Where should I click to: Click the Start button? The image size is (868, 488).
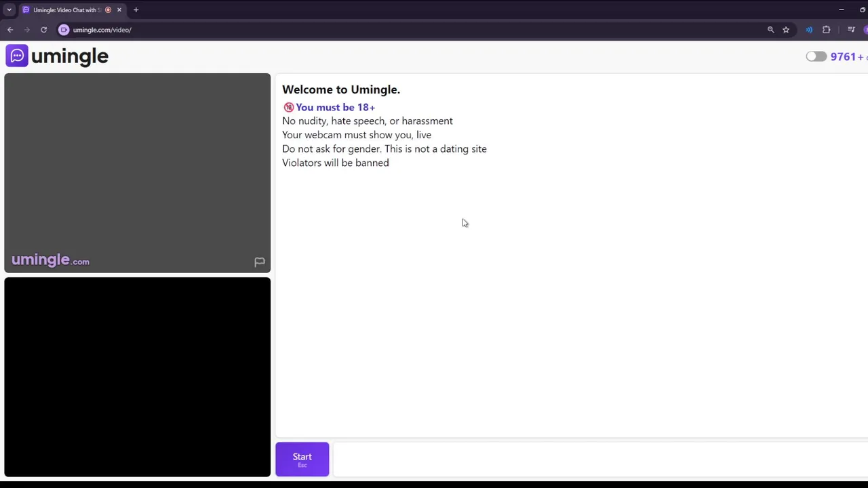pos(302,460)
